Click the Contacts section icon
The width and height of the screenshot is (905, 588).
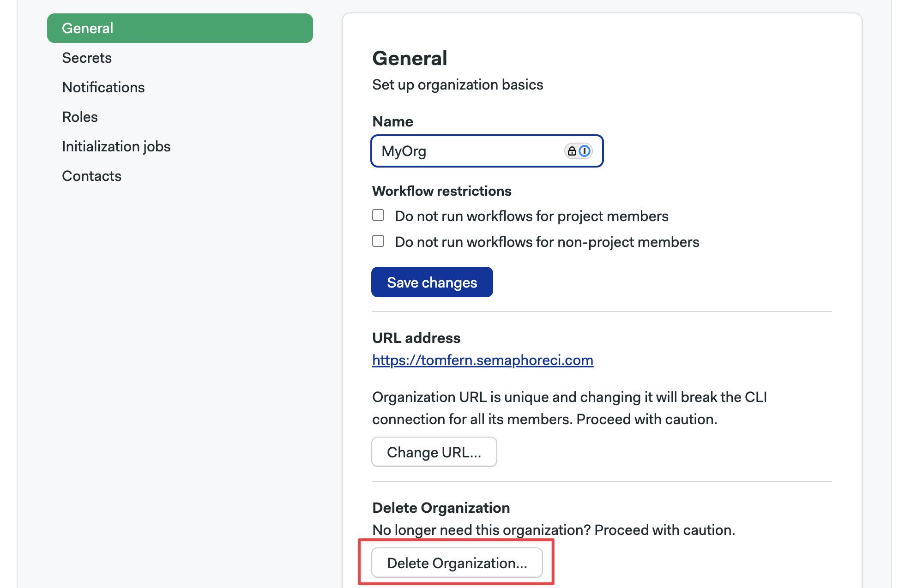click(91, 175)
